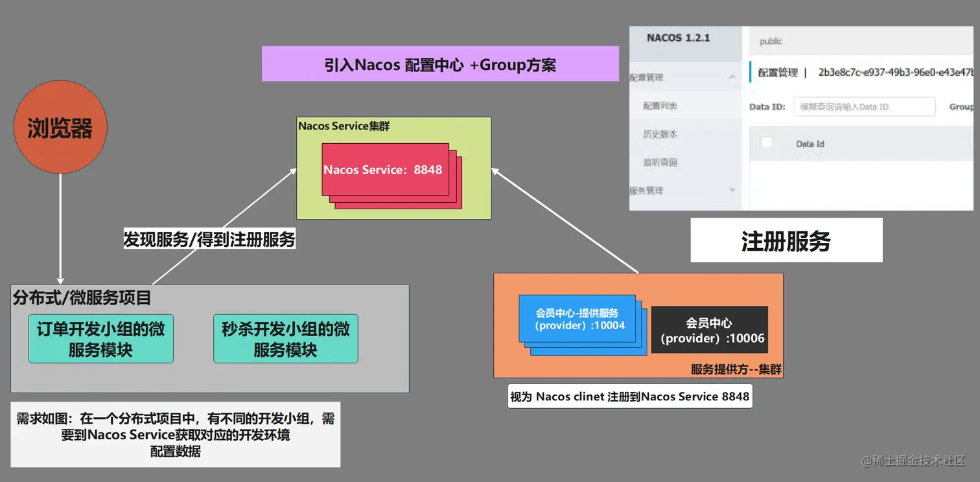Select the 秒杀开发小组的微服务模块 box
Screen dimensions: 980x482
[x=285, y=339]
